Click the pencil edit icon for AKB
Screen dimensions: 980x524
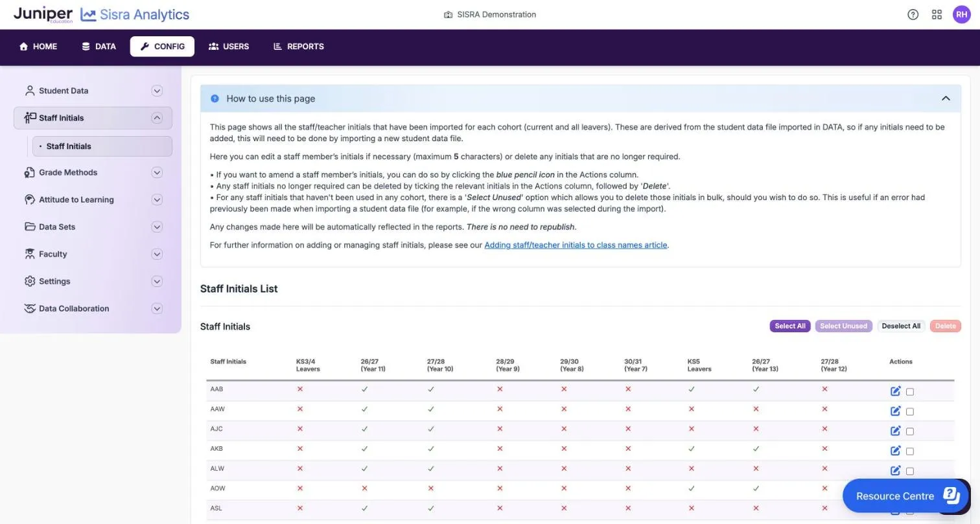pos(895,451)
